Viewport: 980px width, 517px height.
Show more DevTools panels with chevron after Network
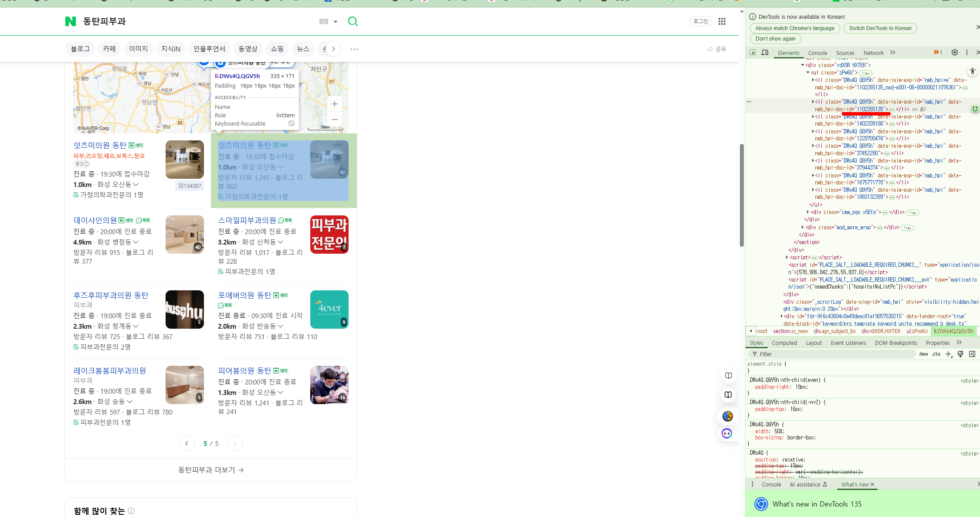coord(893,52)
